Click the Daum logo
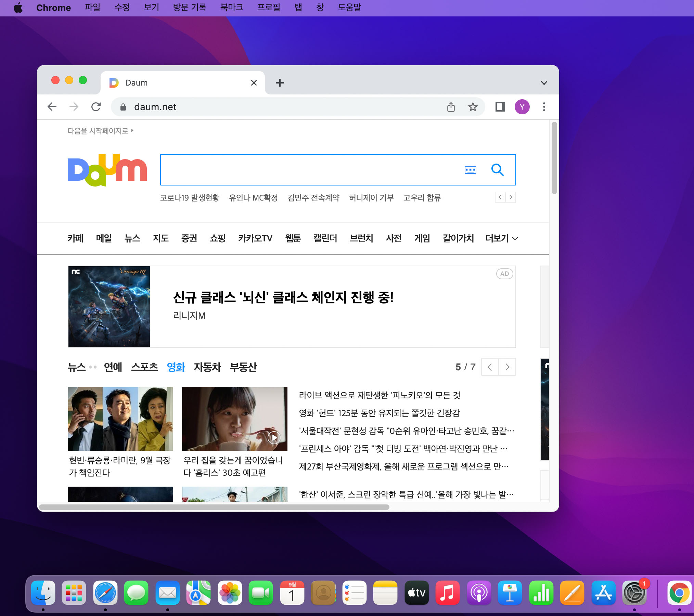The height and width of the screenshot is (616, 694). pyautogui.click(x=107, y=170)
